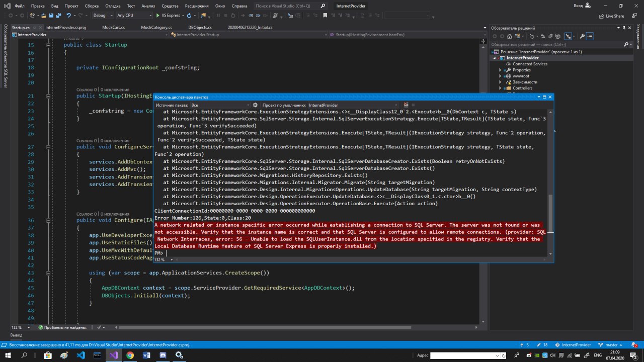The width and height of the screenshot is (644, 362).
Task: Open the Сборка menu
Action: point(92,6)
